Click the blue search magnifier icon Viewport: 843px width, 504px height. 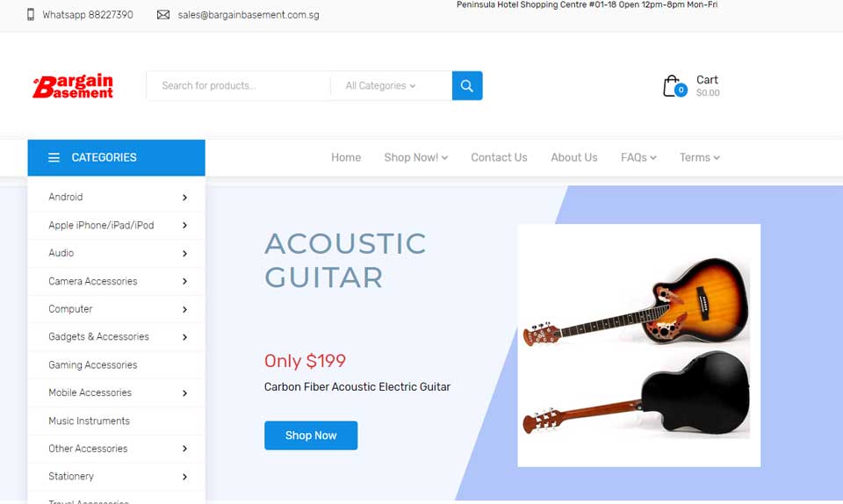(466, 85)
